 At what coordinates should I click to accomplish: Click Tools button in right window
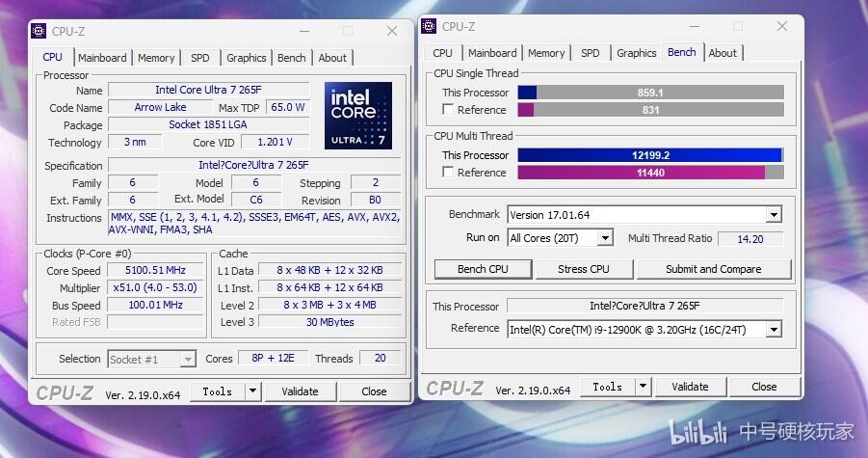point(608,387)
